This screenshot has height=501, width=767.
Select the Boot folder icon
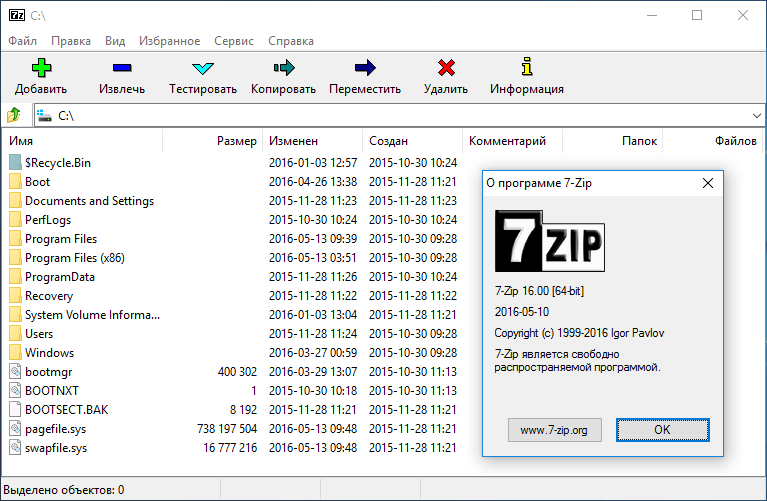15,182
